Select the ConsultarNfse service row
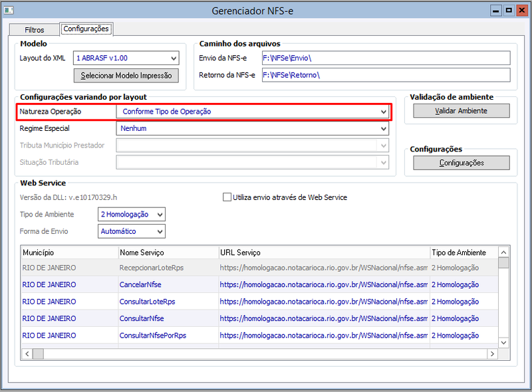This screenshot has width=532, height=392. point(259,318)
